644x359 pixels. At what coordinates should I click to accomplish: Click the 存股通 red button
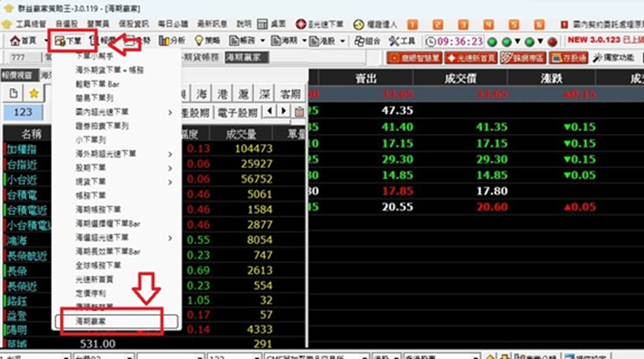569,58
